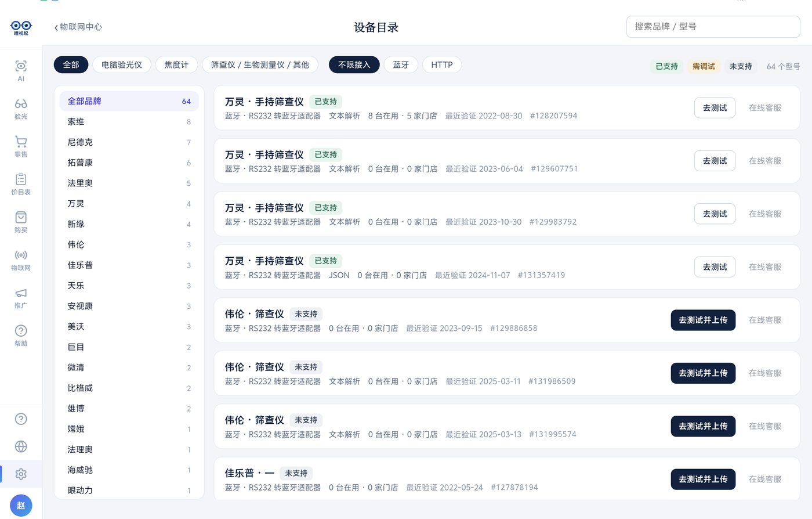Open the settings gear icon

click(x=21, y=474)
